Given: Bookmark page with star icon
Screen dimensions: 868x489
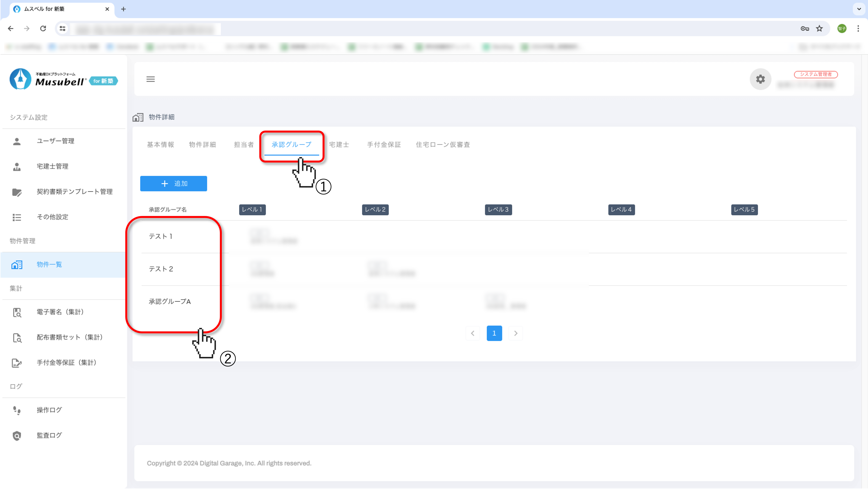Looking at the screenshot, I should (819, 29).
